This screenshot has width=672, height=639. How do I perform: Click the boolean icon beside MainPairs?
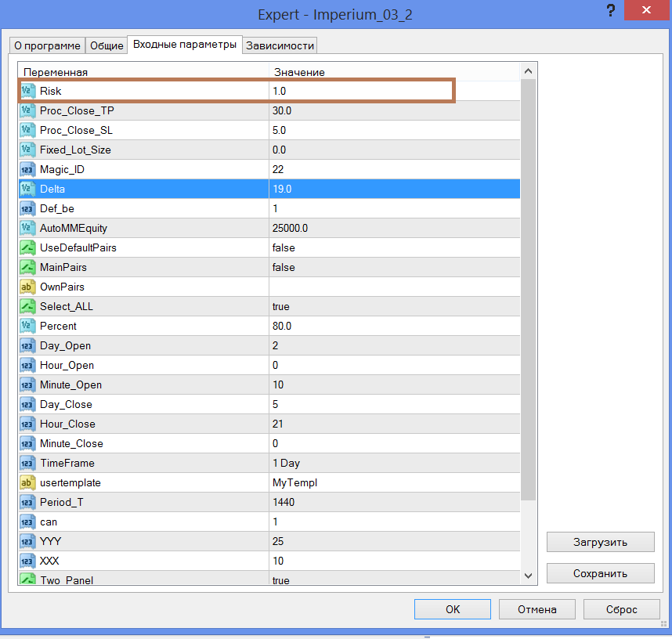click(x=27, y=268)
